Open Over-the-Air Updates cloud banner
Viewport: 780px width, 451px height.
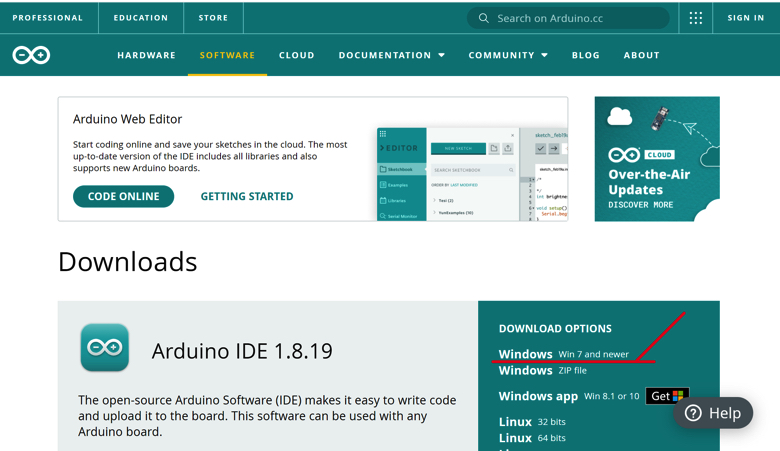pos(657,159)
